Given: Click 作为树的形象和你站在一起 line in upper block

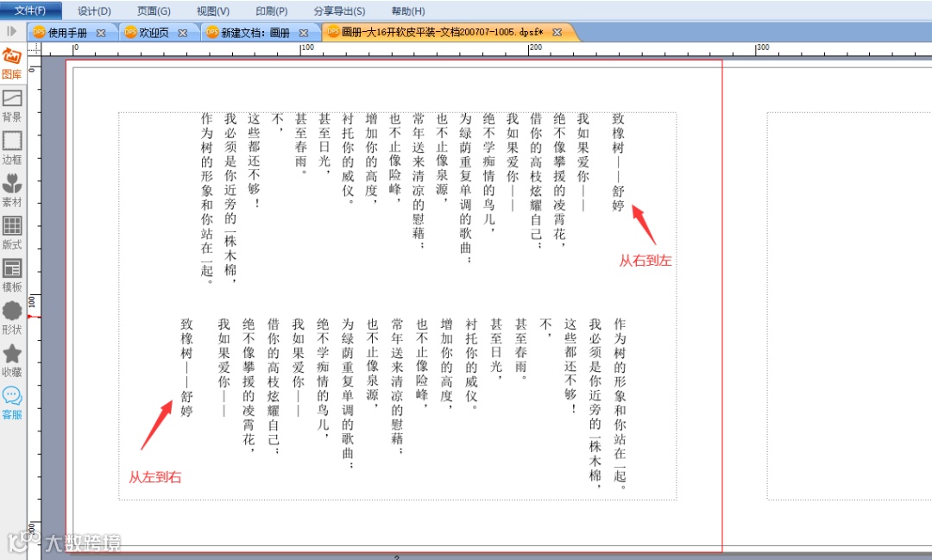Looking at the screenshot, I should coord(206,198).
